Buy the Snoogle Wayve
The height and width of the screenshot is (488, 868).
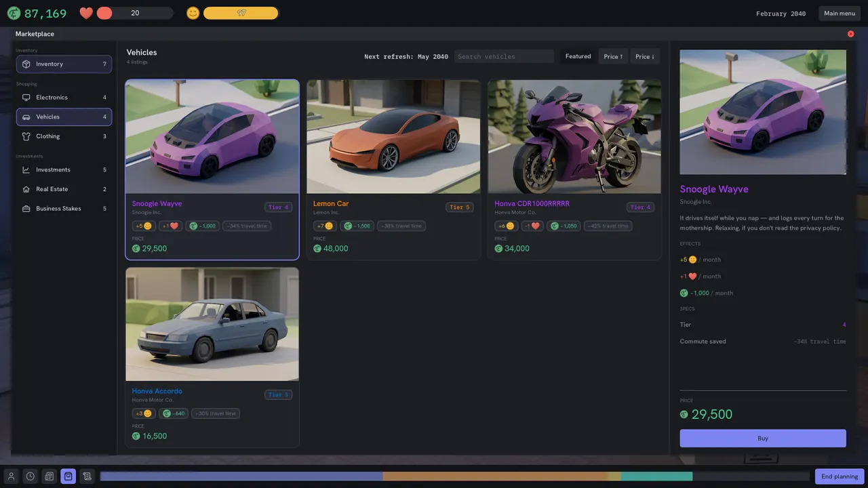click(x=763, y=439)
